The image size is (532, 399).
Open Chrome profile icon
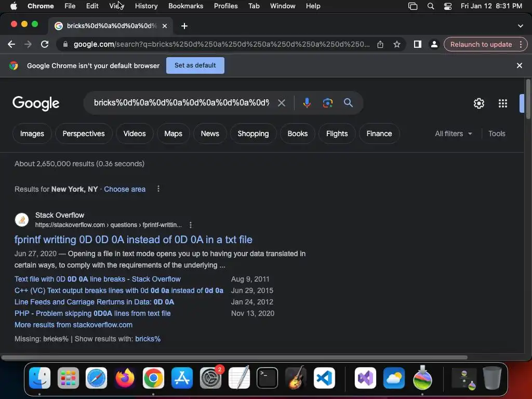pos(434,45)
